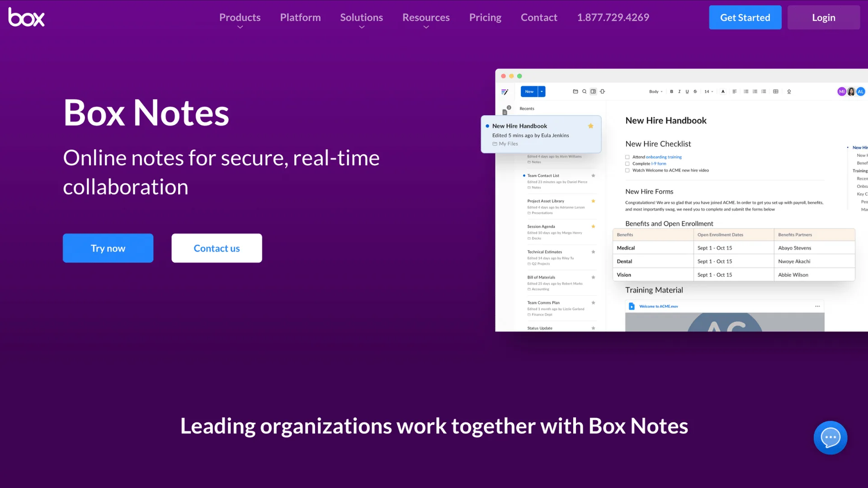The image size is (868, 488).
Task: Insert a checklist from the toolbar
Action: pos(764,91)
